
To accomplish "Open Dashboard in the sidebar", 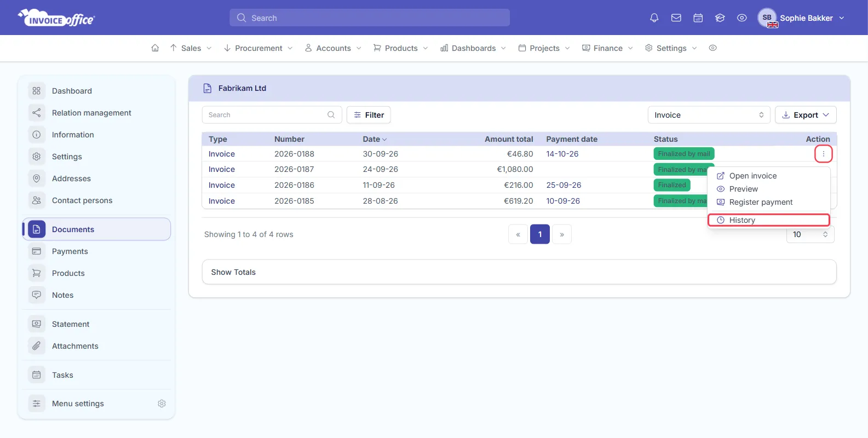I will click(96, 91).
